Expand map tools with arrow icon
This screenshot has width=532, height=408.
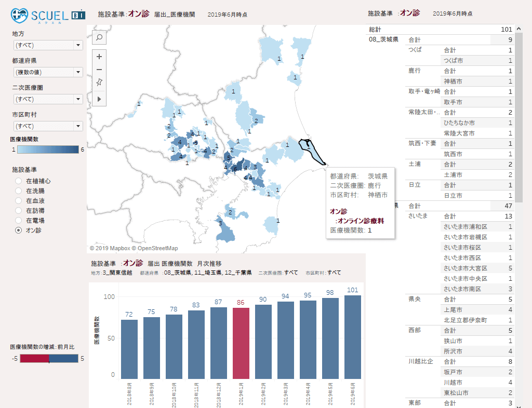click(99, 98)
